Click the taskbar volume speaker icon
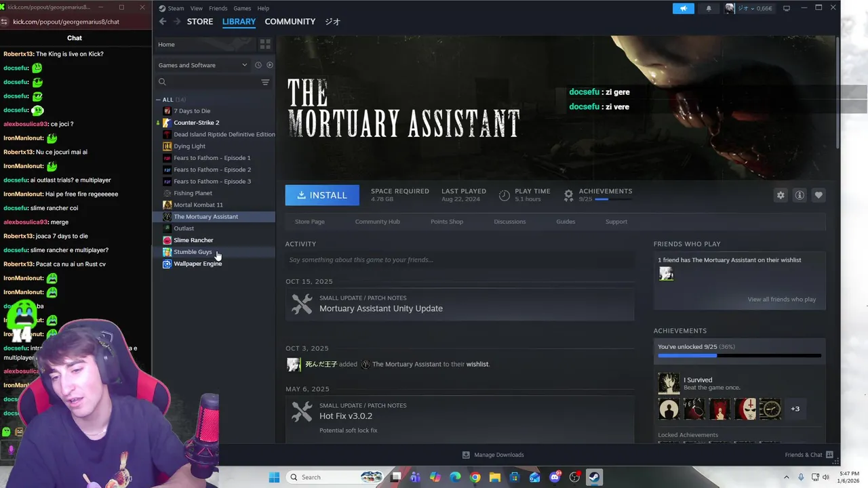Screen dimensions: 868x488 click(825, 477)
